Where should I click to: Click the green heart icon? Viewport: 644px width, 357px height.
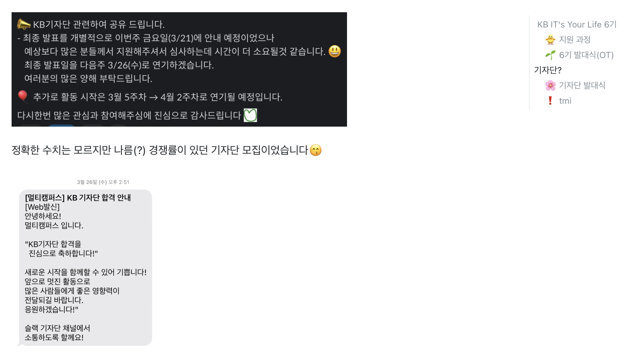coord(250,115)
